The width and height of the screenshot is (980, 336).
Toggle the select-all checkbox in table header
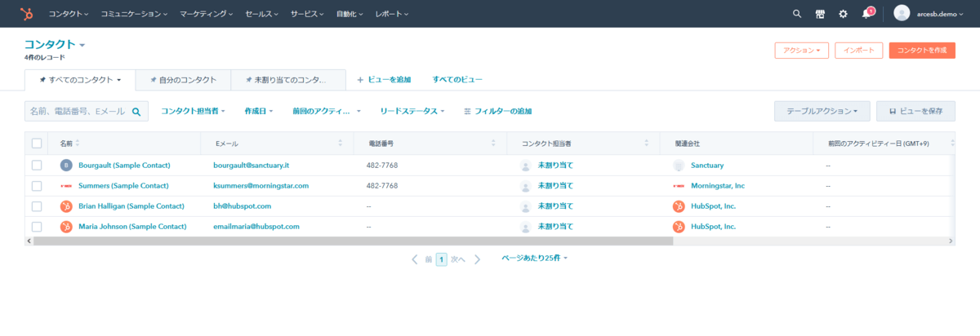tap(37, 144)
